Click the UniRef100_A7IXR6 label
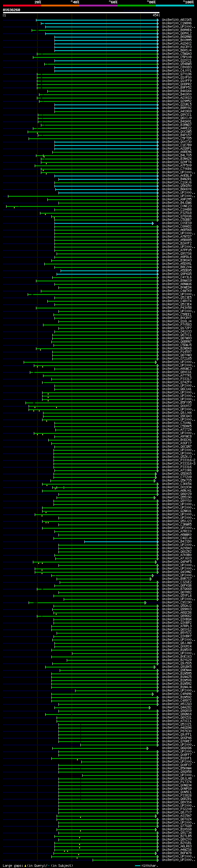 [x=177, y=470]
